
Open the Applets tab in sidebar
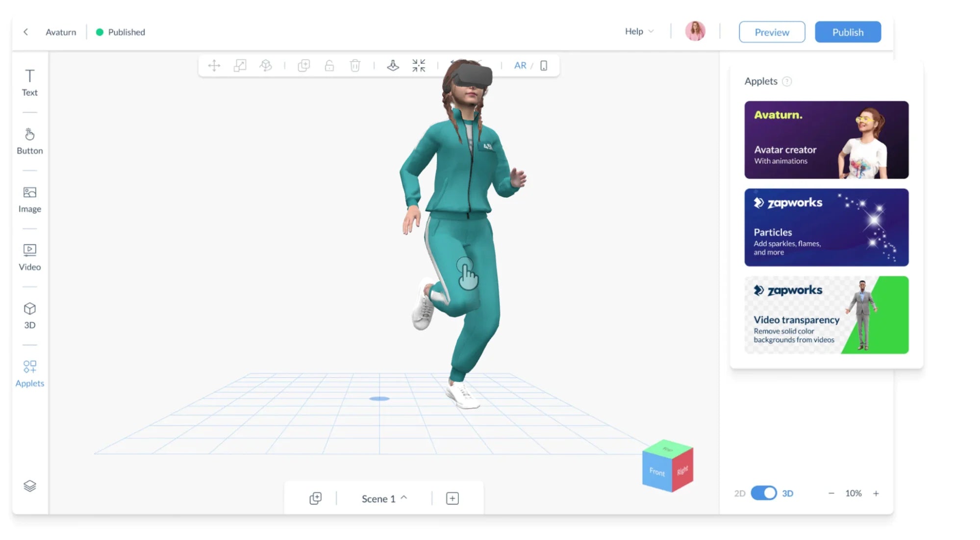(x=29, y=373)
